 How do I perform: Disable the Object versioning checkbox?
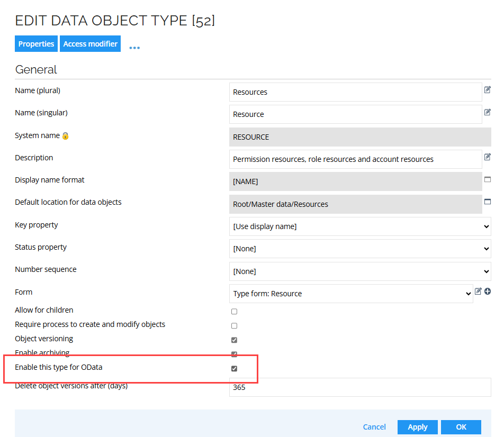point(234,340)
